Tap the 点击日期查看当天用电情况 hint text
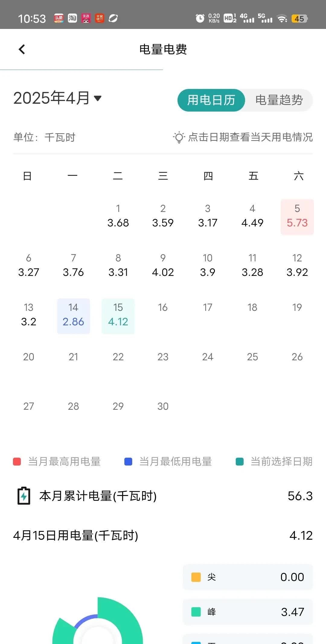This screenshot has width=326, height=644. tap(251, 137)
